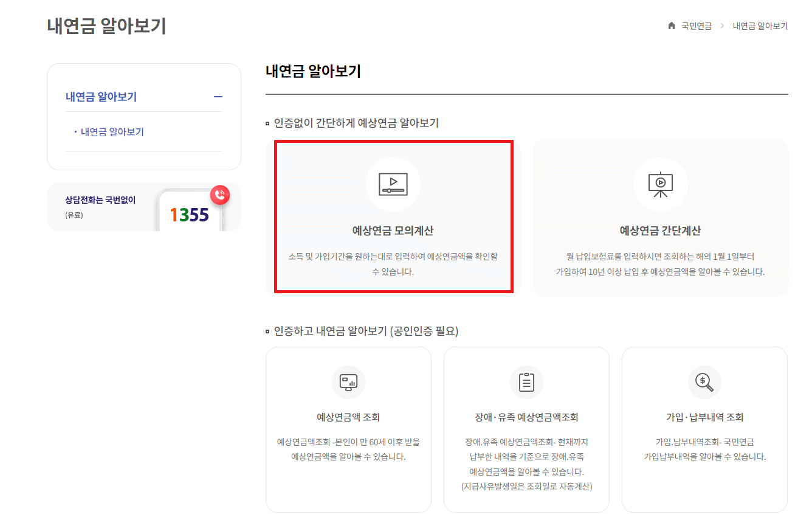The image size is (812, 514).
Task: Collapse the 내연금 알아보기 sidebar section
Action: point(219,97)
